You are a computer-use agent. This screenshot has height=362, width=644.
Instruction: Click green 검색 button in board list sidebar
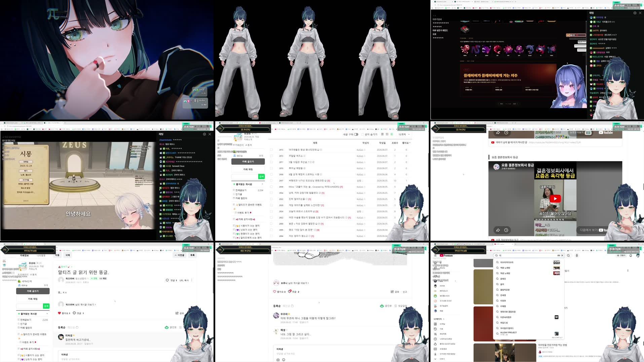click(261, 176)
